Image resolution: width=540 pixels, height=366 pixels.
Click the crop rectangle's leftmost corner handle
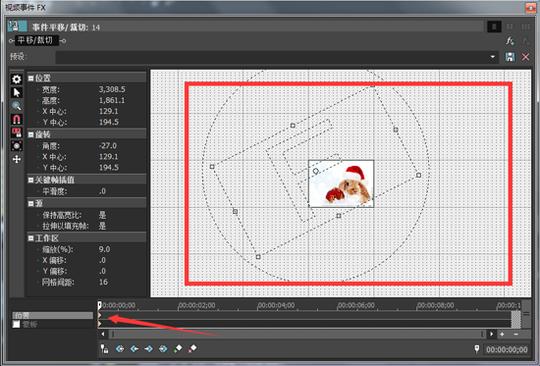(212, 167)
